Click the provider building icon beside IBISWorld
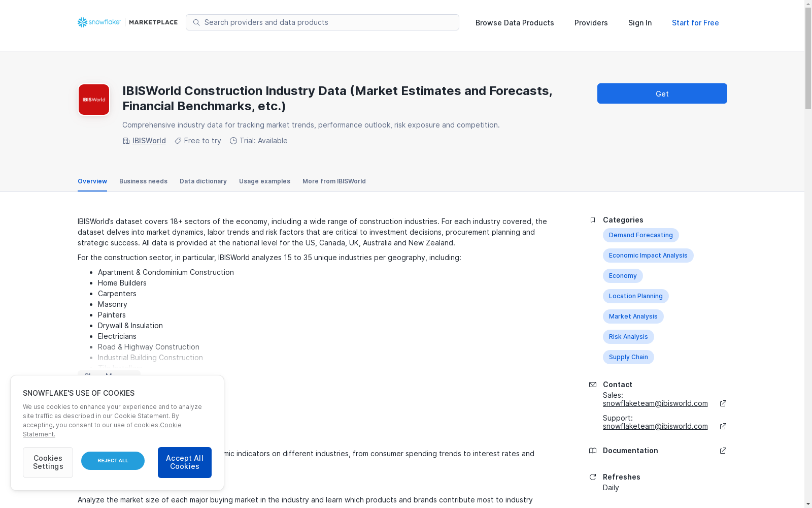This screenshot has height=508, width=812. [126, 141]
